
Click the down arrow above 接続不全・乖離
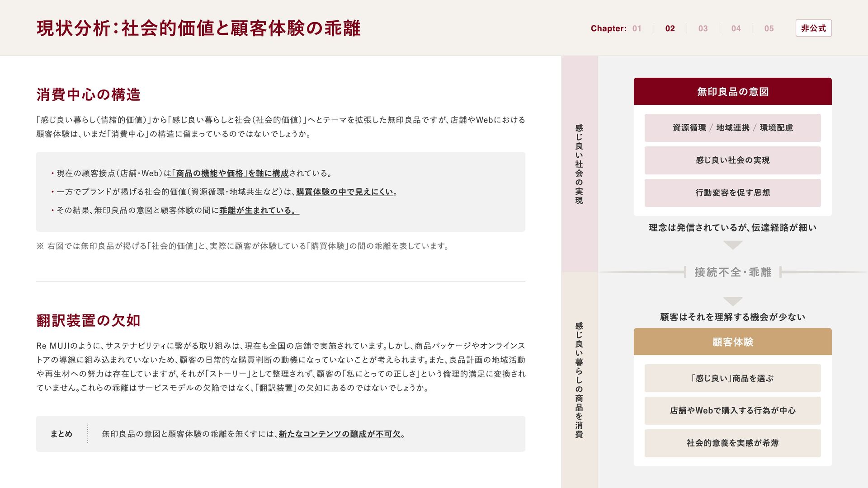tap(732, 245)
